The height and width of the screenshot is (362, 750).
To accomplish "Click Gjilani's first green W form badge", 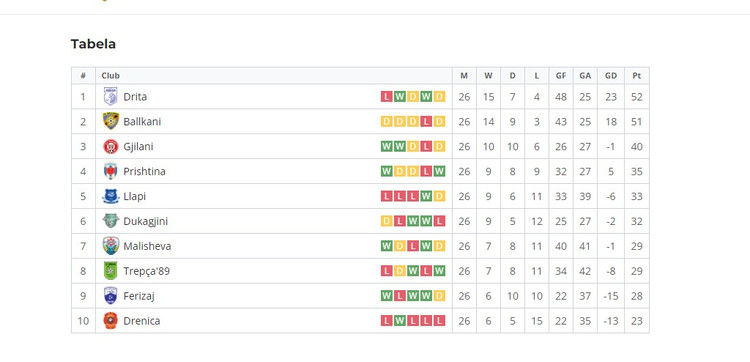I will point(386,146).
